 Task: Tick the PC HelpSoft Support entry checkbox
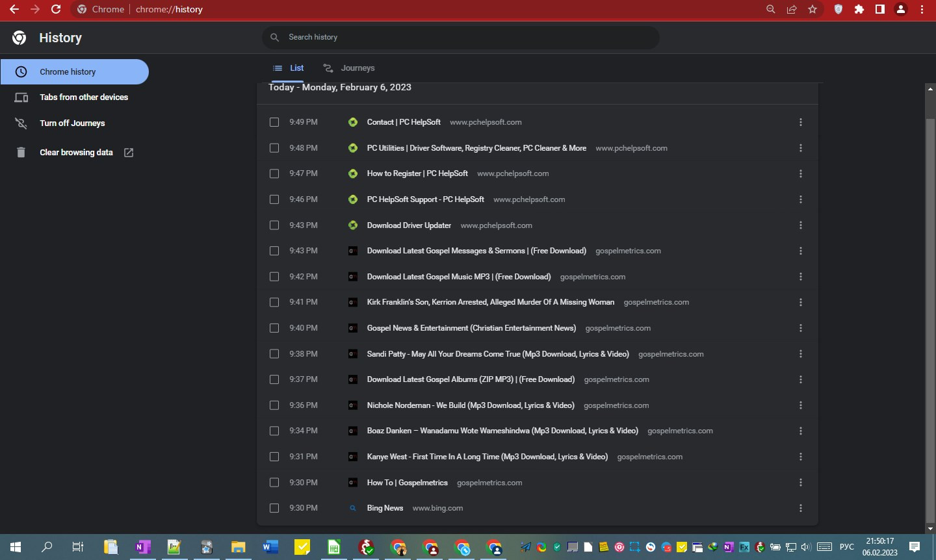point(274,199)
